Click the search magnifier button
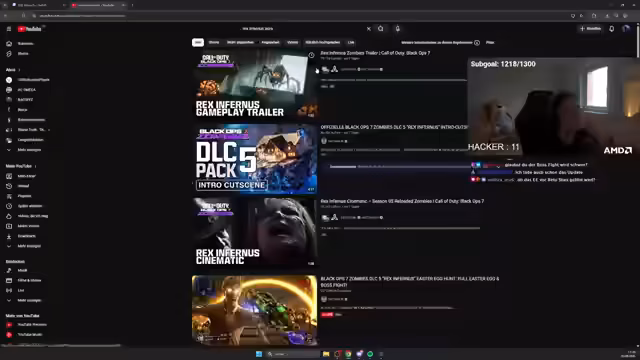This screenshot has height=360, width=640. pyautogui.click(x=380, y=29)
